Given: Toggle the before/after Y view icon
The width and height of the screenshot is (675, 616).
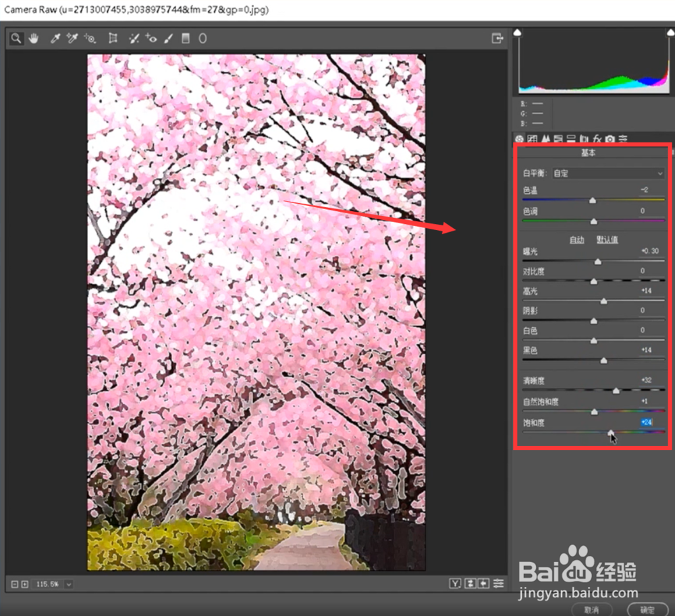Looking at the screenshot, I should (455, 584).
